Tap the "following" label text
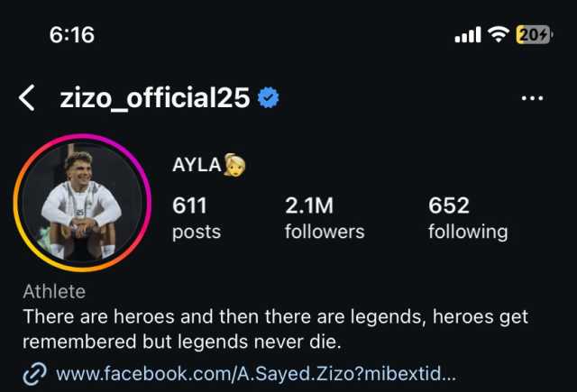The height and width of the screenshot is (392, 577). [468, 232]
